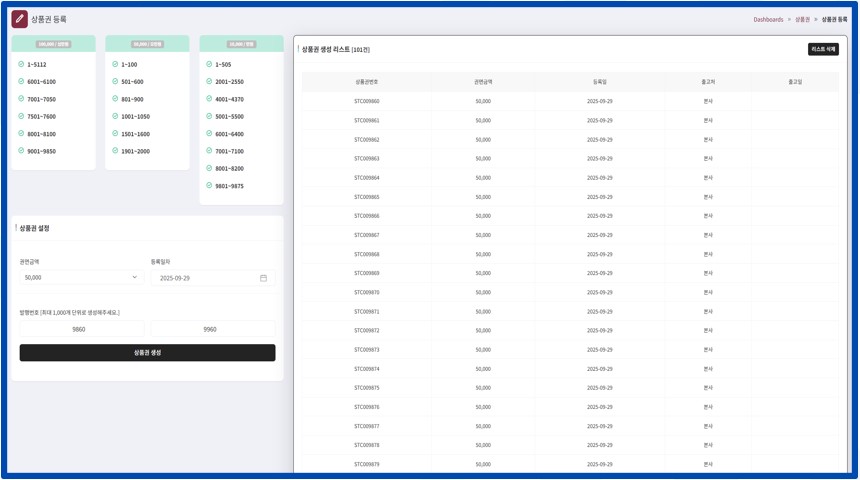
Task: Click the check mark beside 9801~9875
Action: 209,186
